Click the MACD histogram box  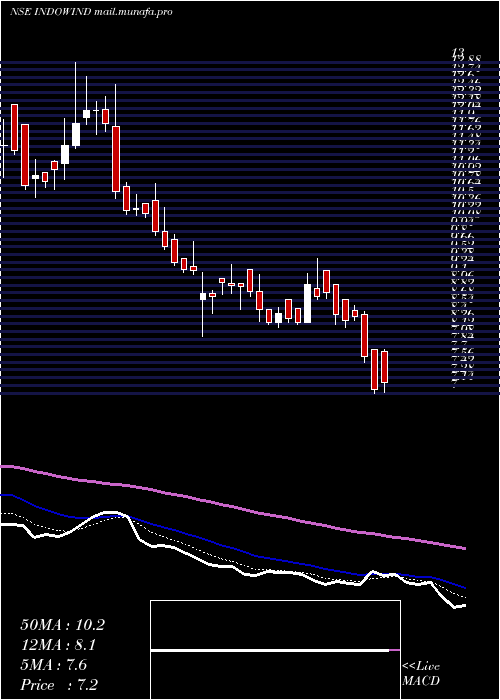click(x=275, y=650)
